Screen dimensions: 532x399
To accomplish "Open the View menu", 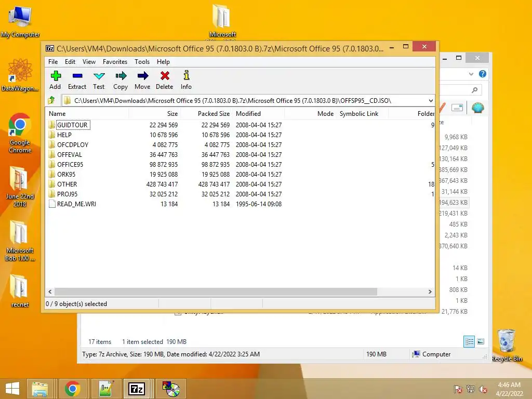I will point(89,62).
